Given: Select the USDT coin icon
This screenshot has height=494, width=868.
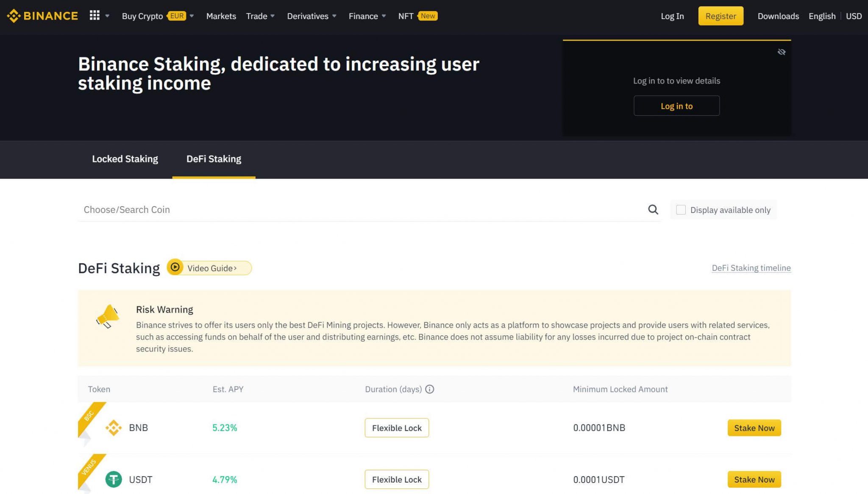Looking at the screenshot, I should click(113, 479).
